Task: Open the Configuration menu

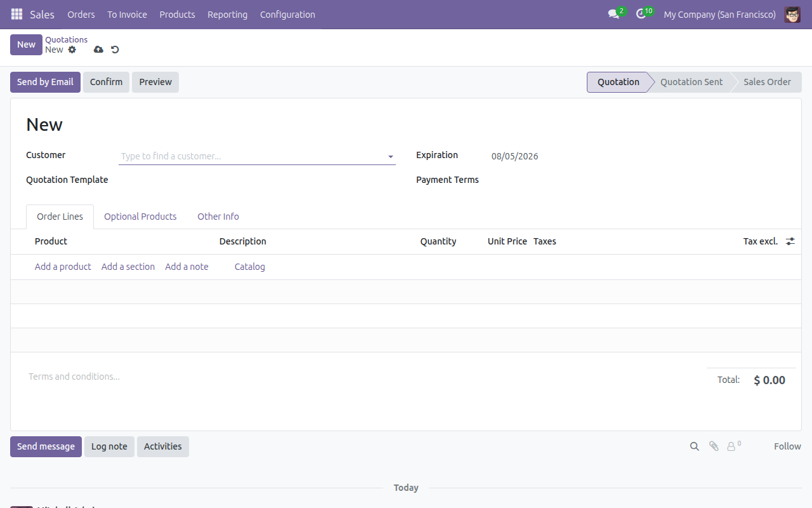Action: click(287, 14)
